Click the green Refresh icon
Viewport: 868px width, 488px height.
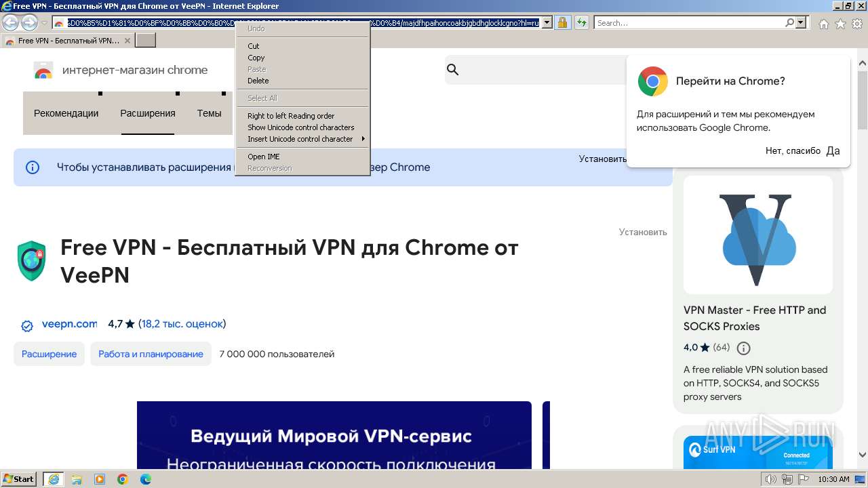pyautogui.click(x=582, y=22)
